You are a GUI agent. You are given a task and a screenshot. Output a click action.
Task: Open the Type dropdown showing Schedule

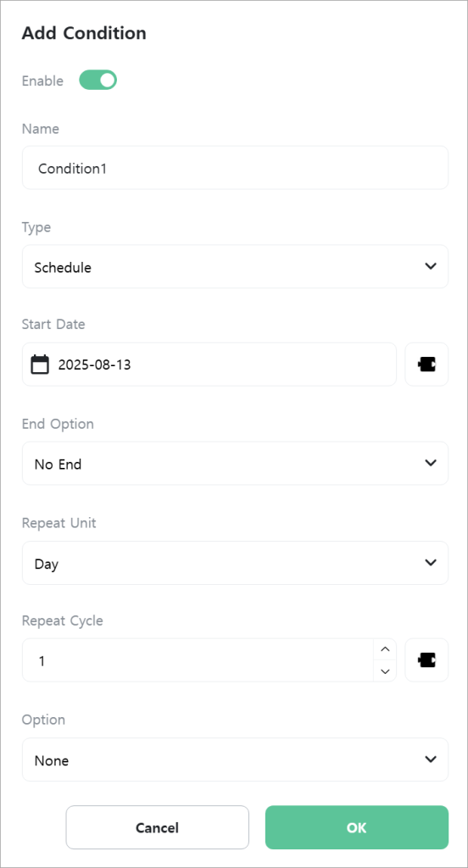[235, 266]
